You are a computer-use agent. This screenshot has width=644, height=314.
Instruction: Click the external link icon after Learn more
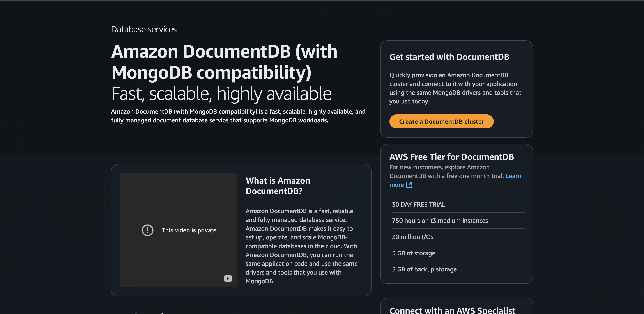pyautogui.click(x=409, y=185)
